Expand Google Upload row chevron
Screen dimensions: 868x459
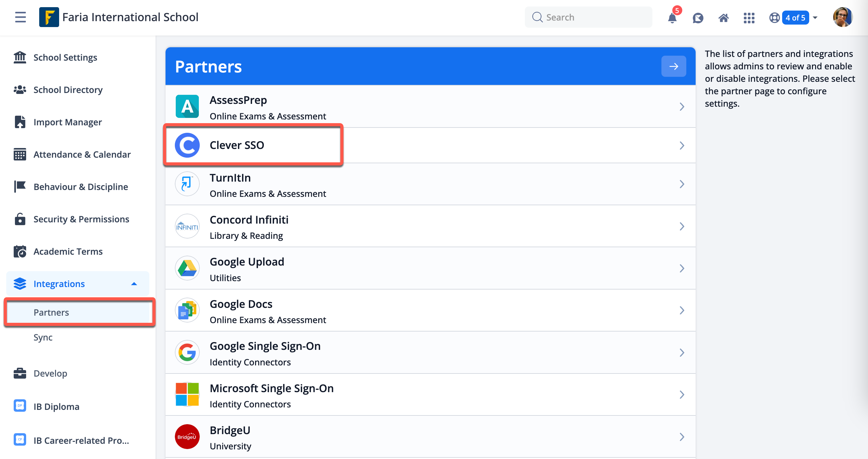[x=682, y=268]
